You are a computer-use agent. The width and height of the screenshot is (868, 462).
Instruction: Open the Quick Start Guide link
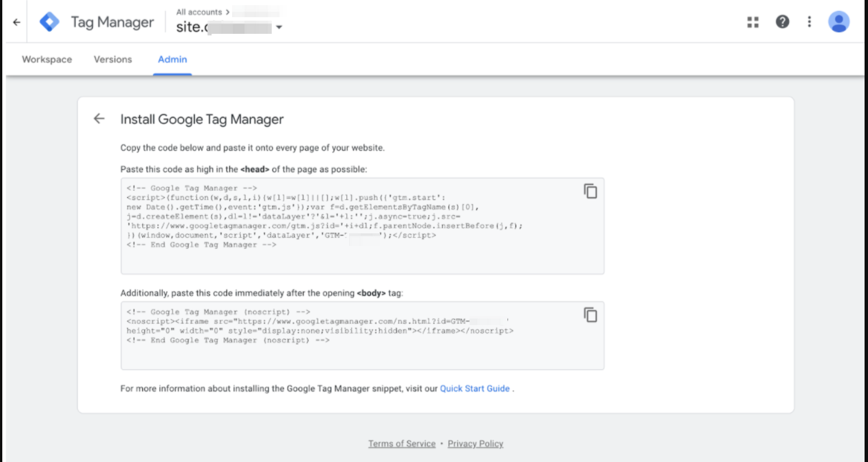tap(475, 388)
